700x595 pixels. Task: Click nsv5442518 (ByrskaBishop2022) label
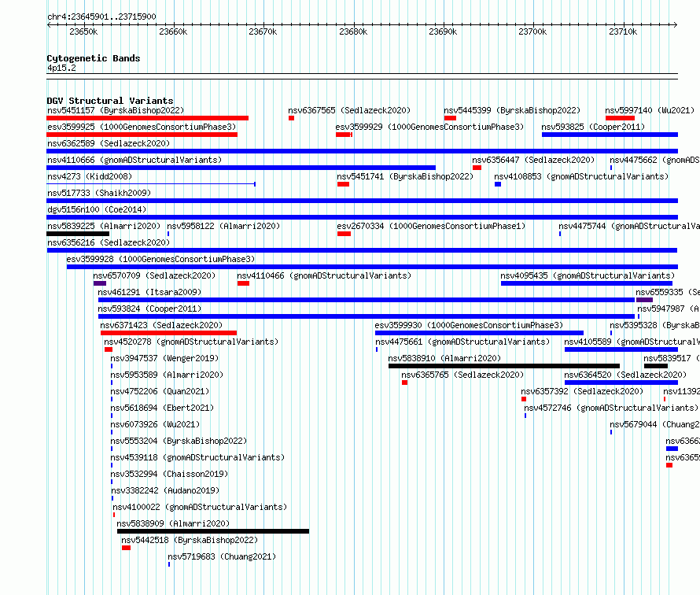click(190, 540)
